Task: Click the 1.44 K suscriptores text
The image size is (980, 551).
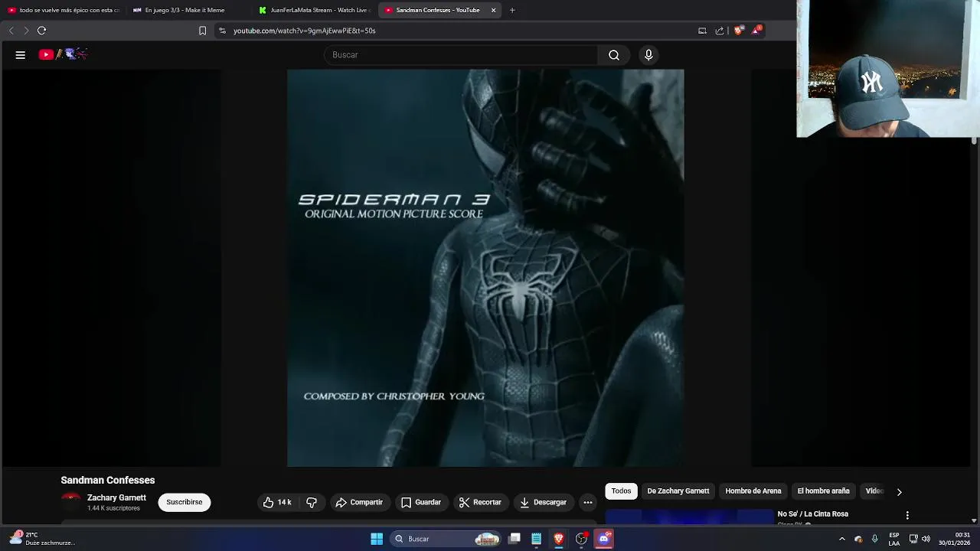Action: [113, 508]
